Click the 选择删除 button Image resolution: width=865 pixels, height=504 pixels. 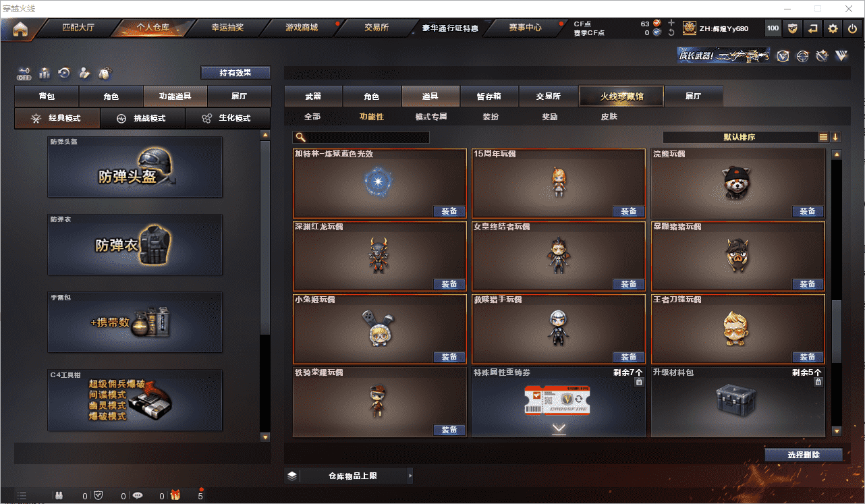(x=804, y=455)
